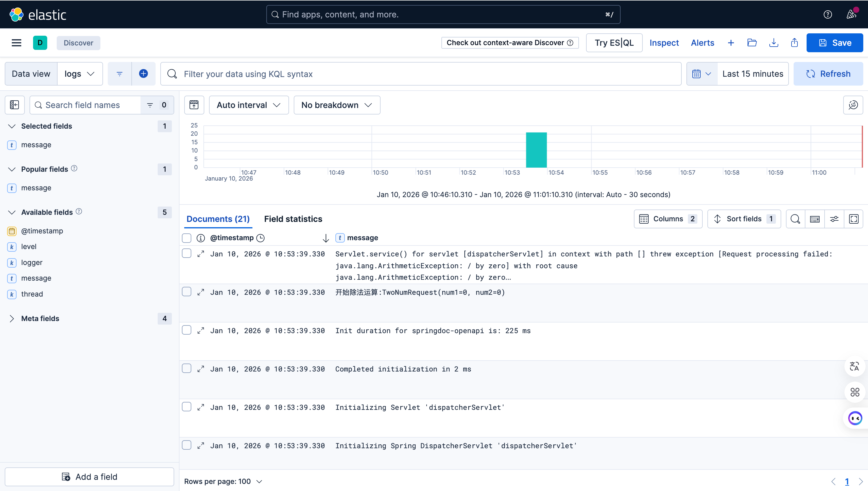
Task: Click the Discover breadcrumb
Action: 78,43
